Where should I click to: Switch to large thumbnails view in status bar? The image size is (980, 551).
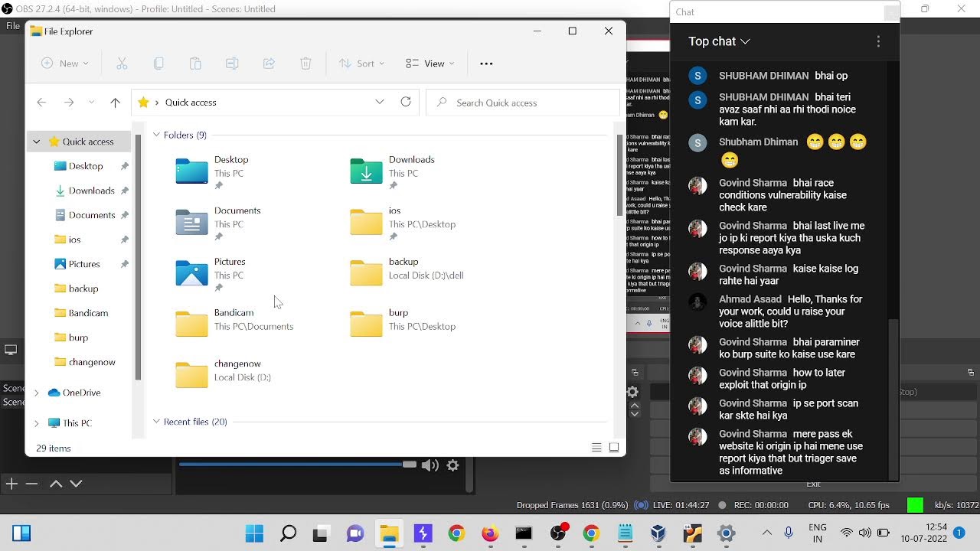[x=614, y=448]
